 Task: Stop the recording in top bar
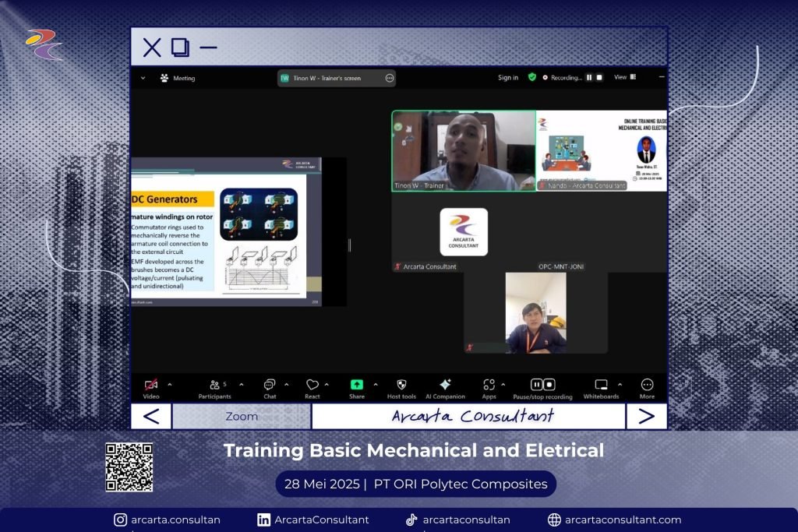(599, 78)
